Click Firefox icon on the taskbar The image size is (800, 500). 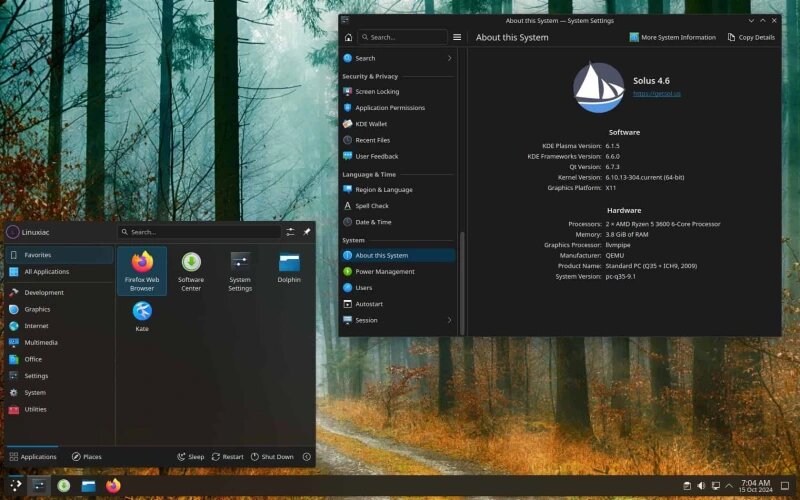[x=113, y=485]
